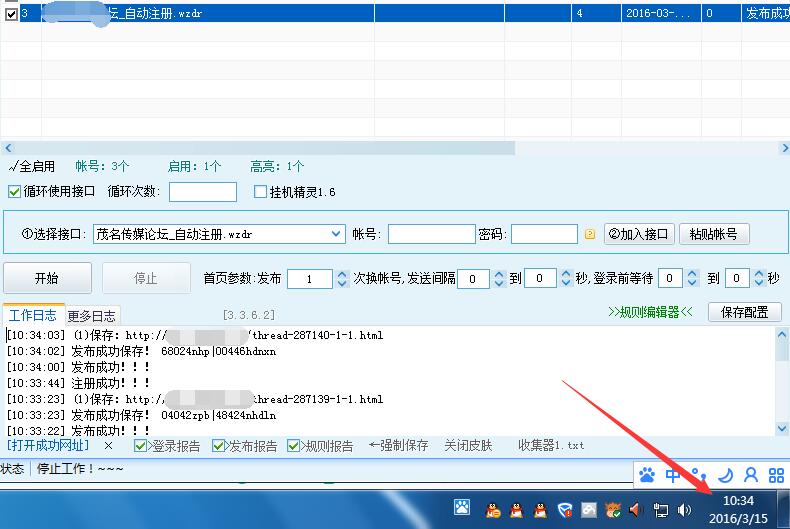The height and width of the screenshot is (529, 790).
Task: Click the X next to 打开成功网址
Action: pos(108,445)
